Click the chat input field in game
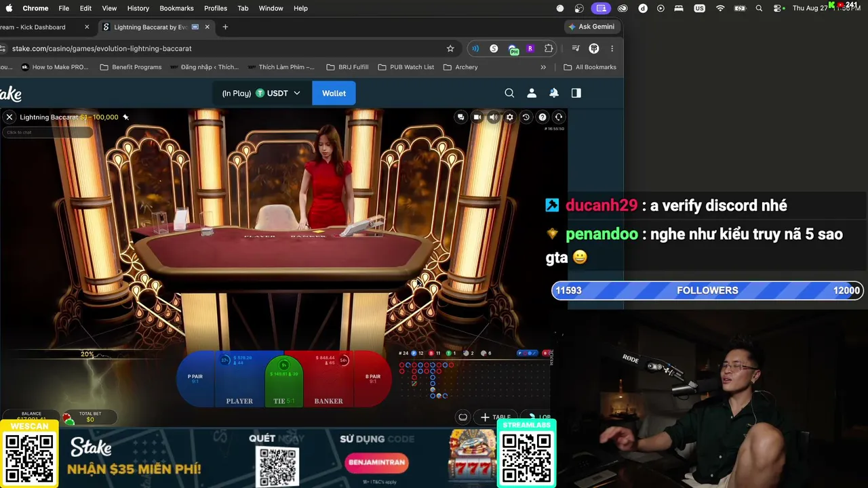Screen dimensions: 868x488 [x=47, y=132]
